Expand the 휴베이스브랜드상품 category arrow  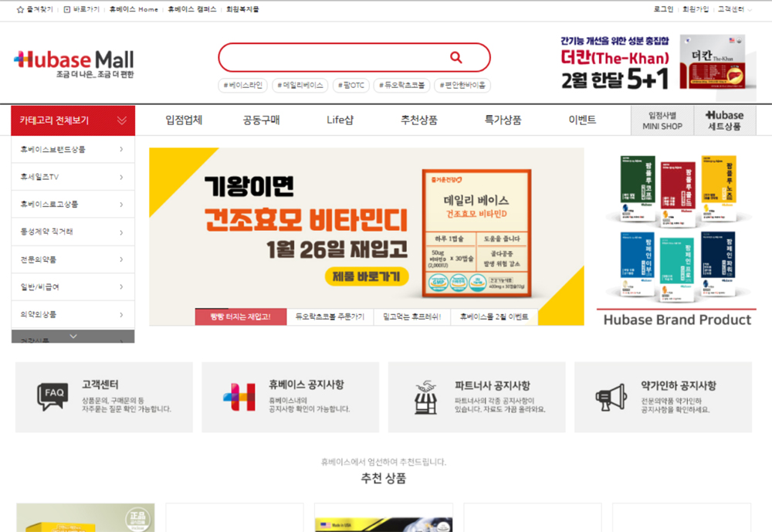[121, 149]
